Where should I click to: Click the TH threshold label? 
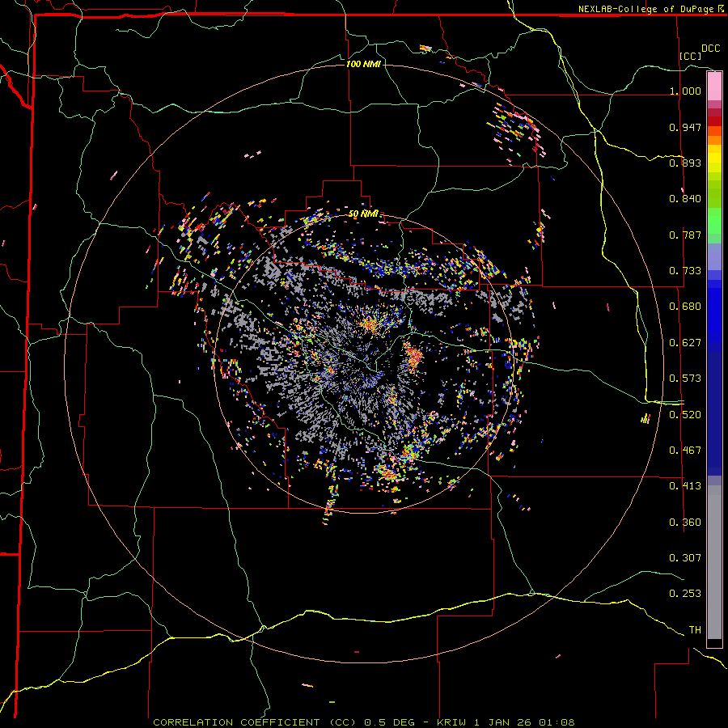coord(695,630)
